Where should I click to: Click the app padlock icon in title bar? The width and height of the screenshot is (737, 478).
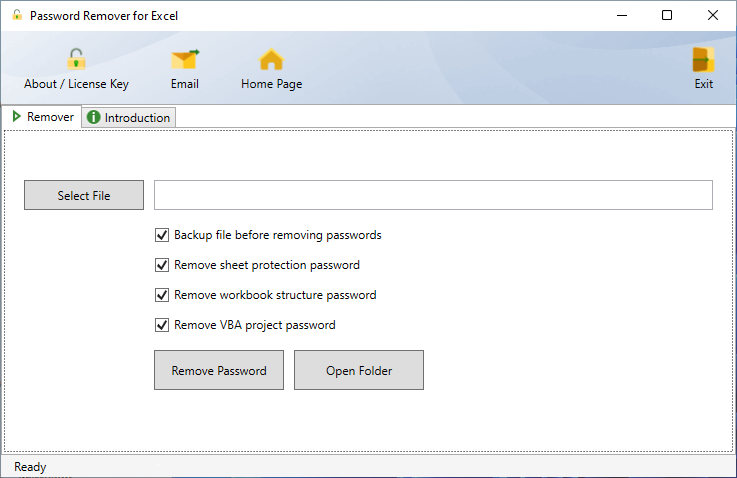coord(17,15)
